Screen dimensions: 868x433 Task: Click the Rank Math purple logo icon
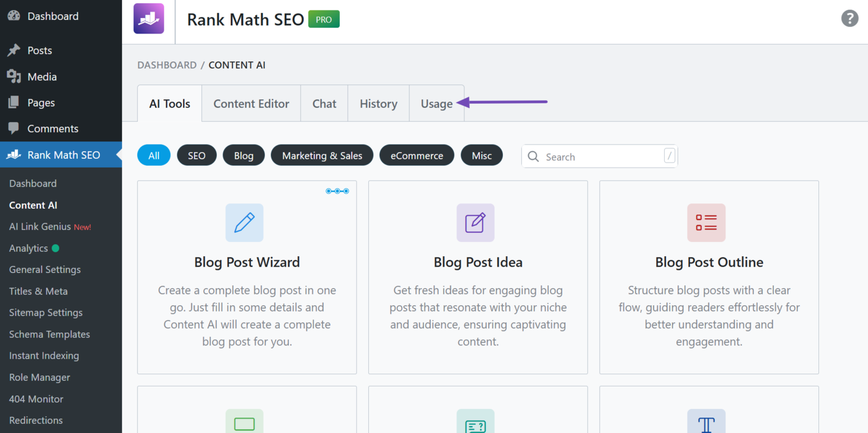149,19
